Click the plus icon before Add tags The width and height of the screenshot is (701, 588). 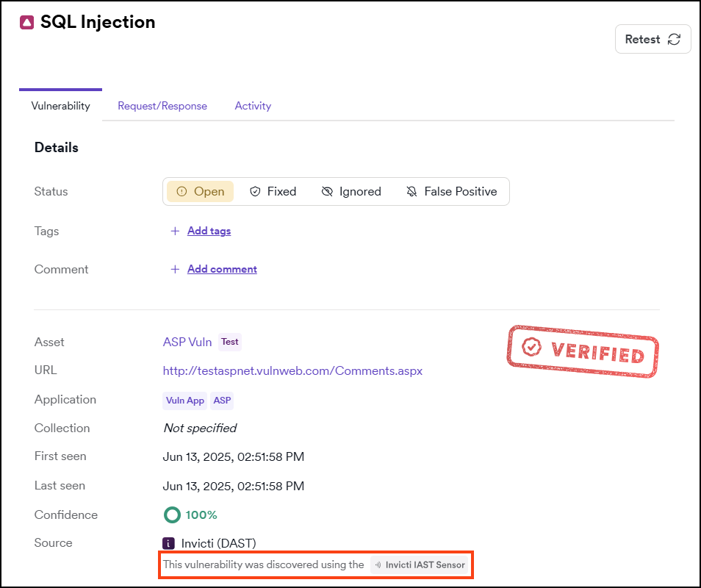click(x=175, y=231)
